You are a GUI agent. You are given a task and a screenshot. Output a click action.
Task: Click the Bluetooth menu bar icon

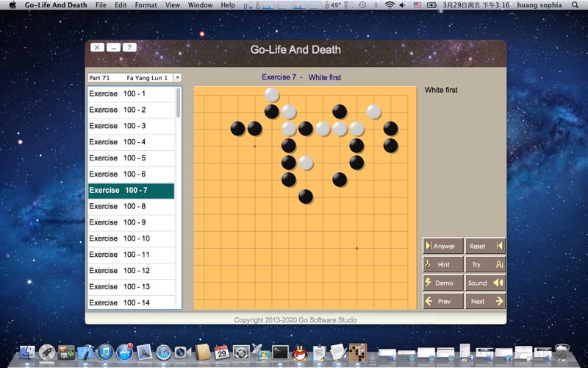pyautogui.click(x=376, y=5)
